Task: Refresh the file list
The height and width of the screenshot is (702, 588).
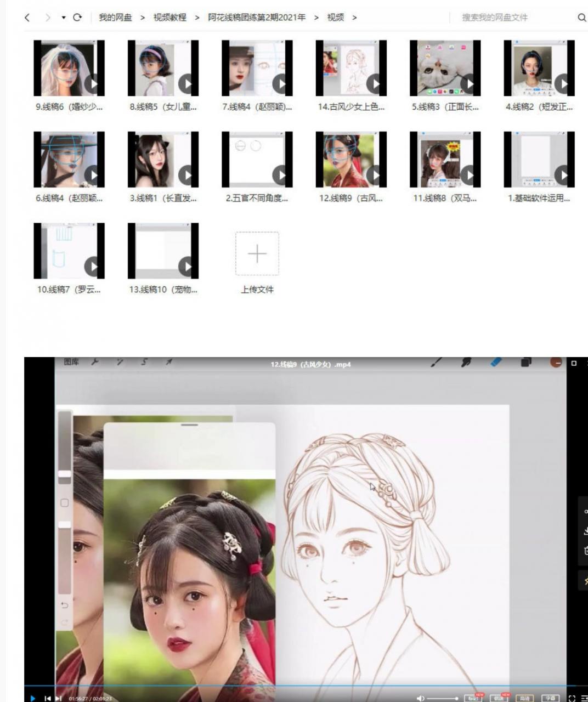Action: 77,18
